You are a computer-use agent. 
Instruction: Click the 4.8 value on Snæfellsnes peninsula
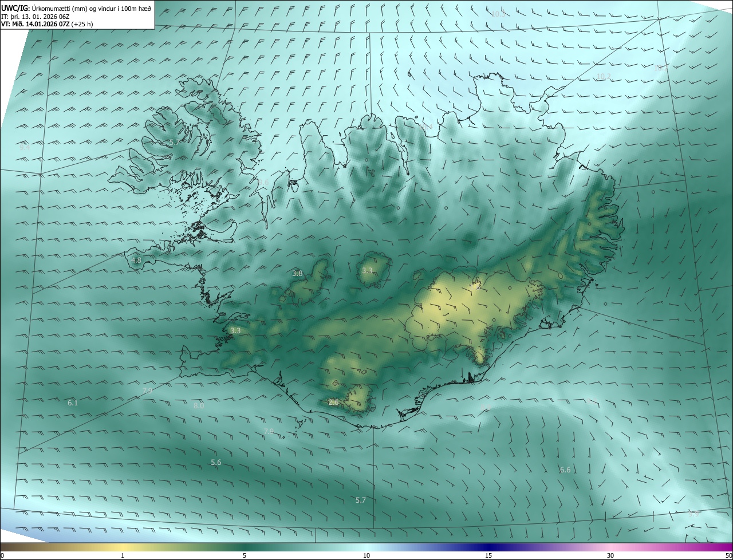(136, 260)
